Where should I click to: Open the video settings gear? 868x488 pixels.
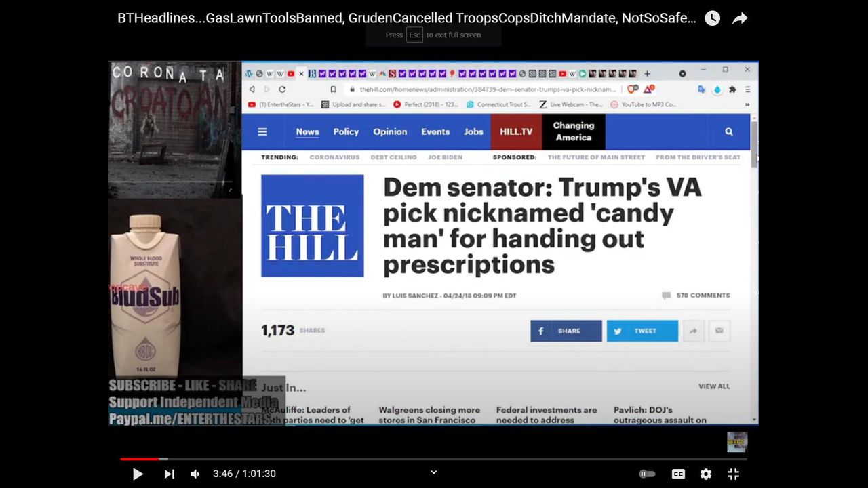tap(705, 474)
